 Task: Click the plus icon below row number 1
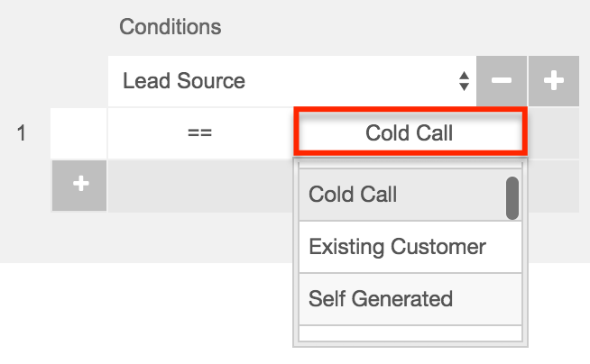tap(80, 184)
